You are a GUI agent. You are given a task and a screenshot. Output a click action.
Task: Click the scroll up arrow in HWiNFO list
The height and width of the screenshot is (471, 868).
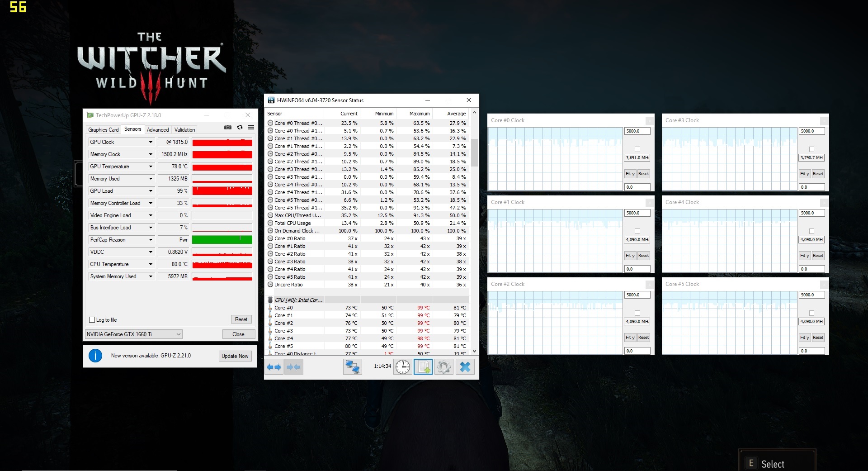474,113
